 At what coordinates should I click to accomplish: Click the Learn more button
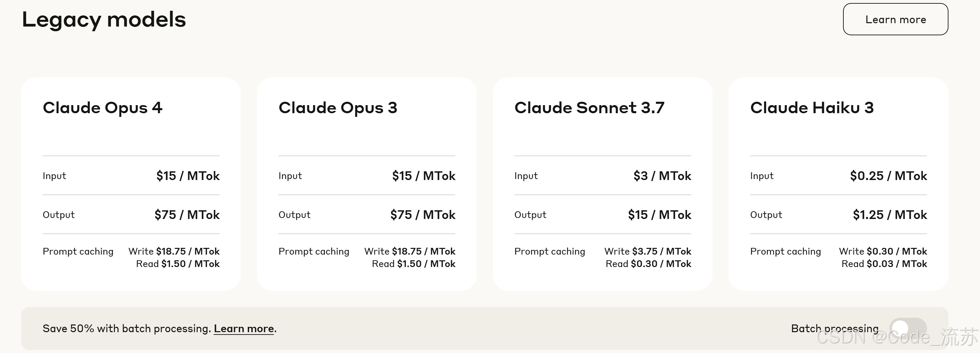(895, 19)
